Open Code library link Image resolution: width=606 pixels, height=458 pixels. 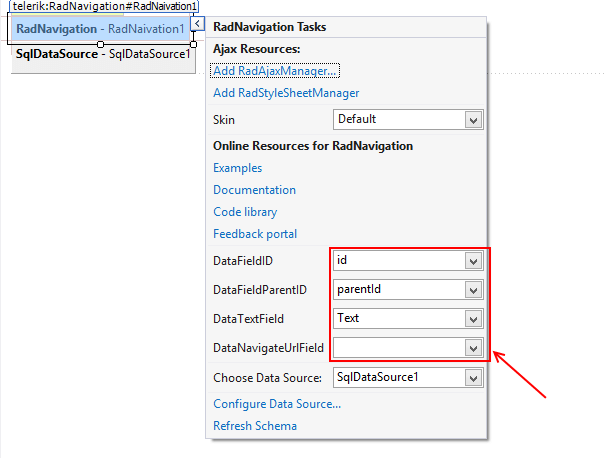[x=245, y=212]
